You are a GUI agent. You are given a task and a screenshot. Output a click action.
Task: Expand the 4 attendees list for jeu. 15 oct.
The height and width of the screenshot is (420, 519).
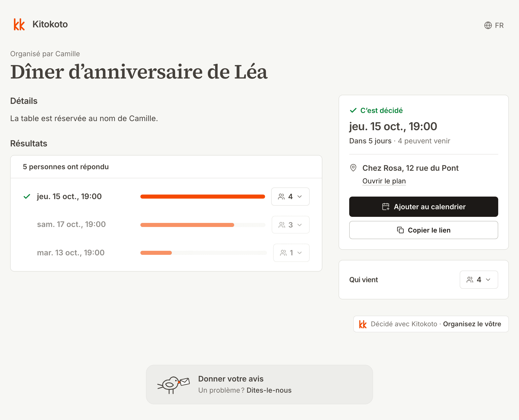point(290,197)
